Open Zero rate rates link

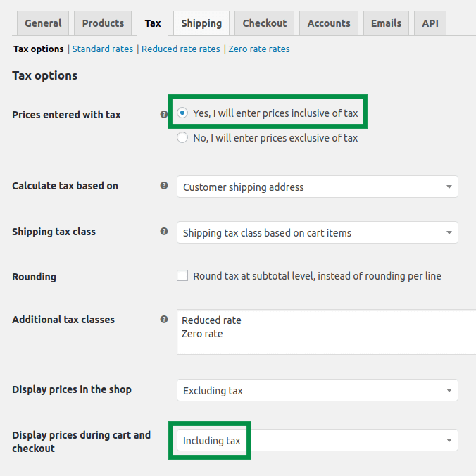click(x=259, y=49)
